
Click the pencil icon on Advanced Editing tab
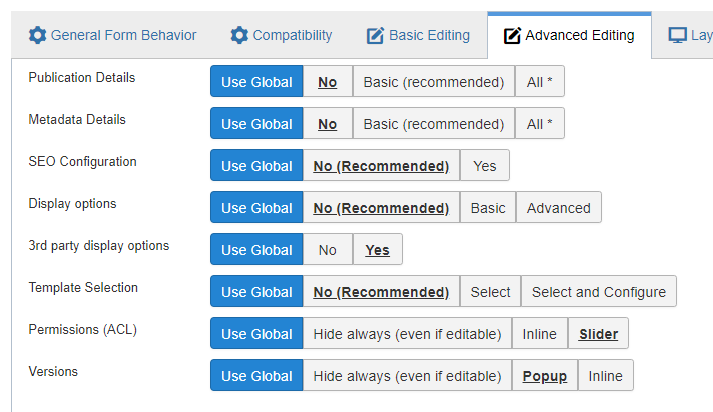tap(512, 35)
